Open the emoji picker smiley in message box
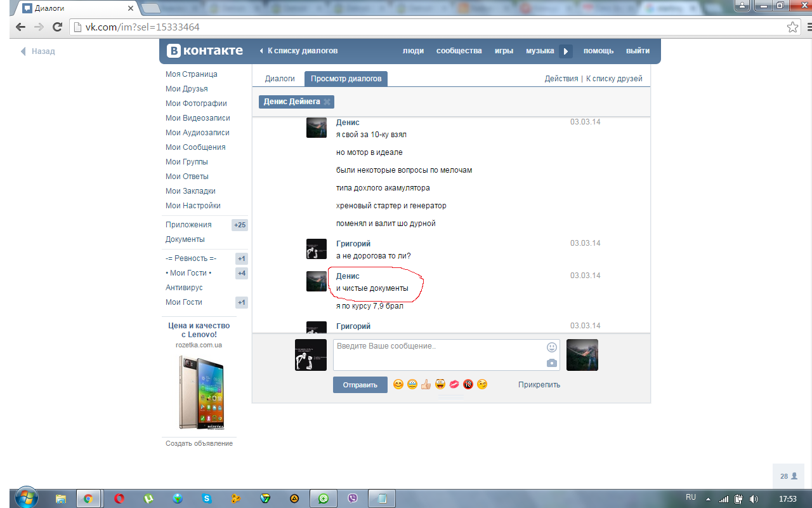The width and height of the screenshot is (812, 508). click(x=552, y=347)
